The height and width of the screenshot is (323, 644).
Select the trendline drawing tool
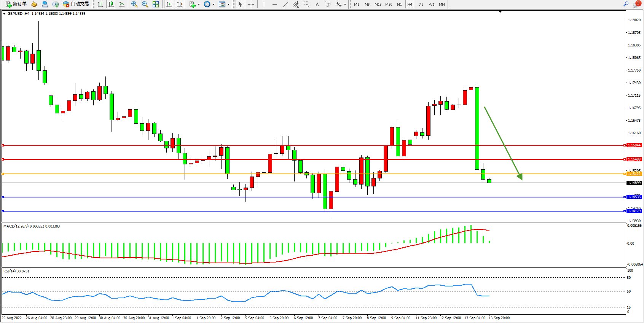pyautogui.click(x=285, y=4)
